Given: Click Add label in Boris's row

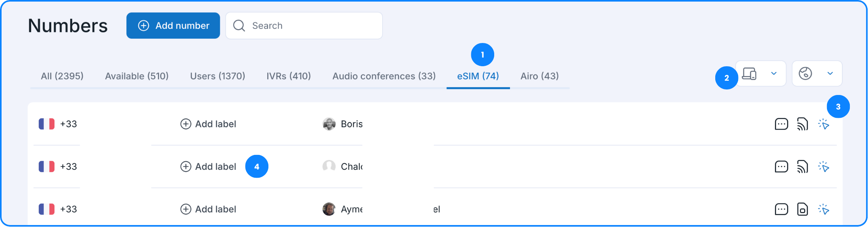Looking at the screenshot, I should point(208,124).
